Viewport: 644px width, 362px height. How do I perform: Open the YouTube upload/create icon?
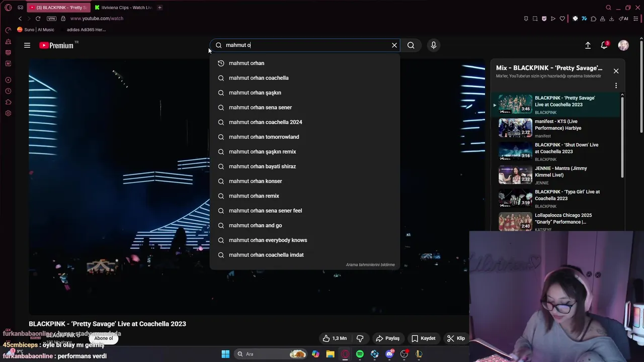588,45
